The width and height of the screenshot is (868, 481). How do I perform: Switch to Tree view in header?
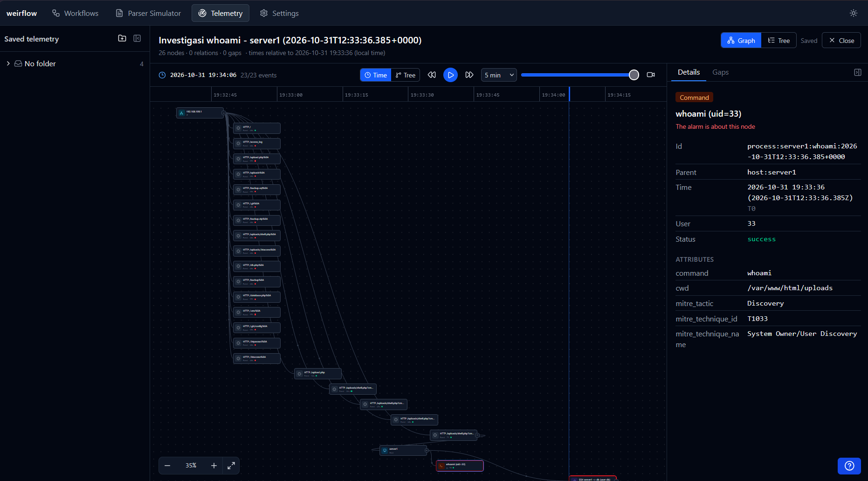[779, 41]
